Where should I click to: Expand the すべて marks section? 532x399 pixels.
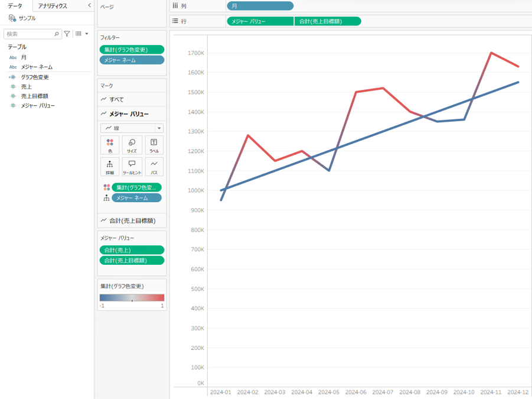click(x=116, y=99)
